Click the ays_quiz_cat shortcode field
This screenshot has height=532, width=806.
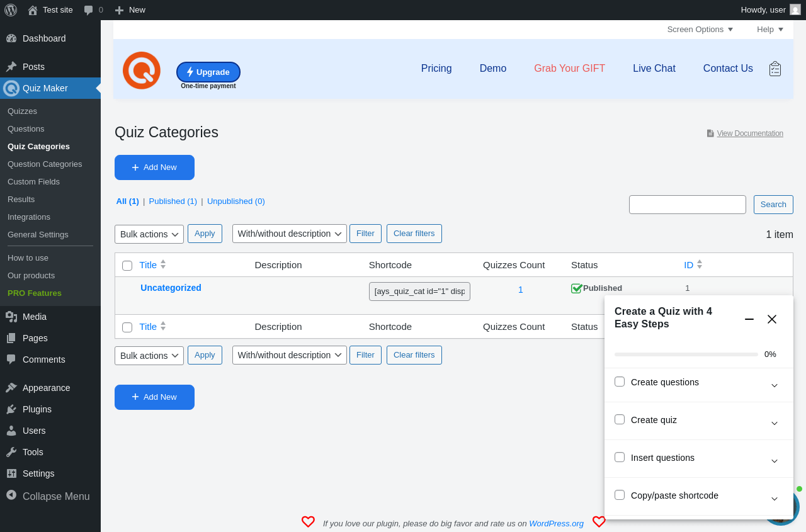tap(419, 291)
